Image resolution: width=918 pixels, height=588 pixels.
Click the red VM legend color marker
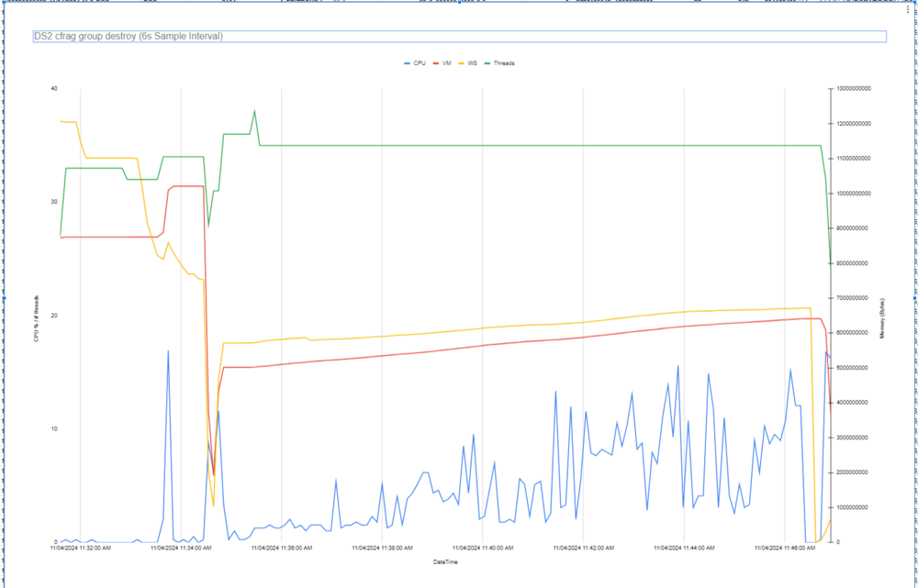(435, 63)
